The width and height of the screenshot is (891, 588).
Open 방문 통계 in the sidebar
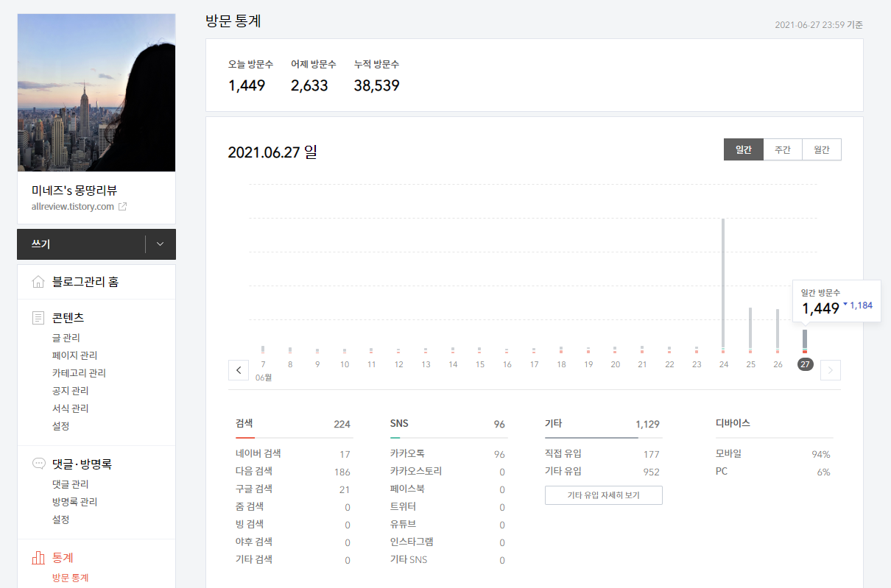click(70, 578)
